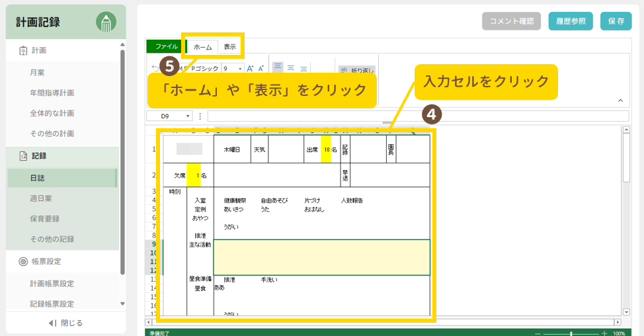Screen dimensions: 644x336
Task: Open the cell name box dropdown
Action: [188, 116]
